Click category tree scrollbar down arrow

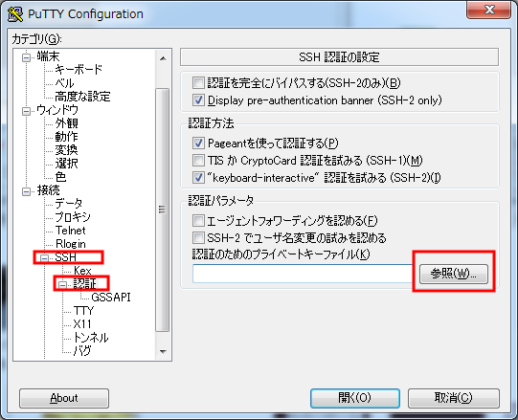coord(163,352)
